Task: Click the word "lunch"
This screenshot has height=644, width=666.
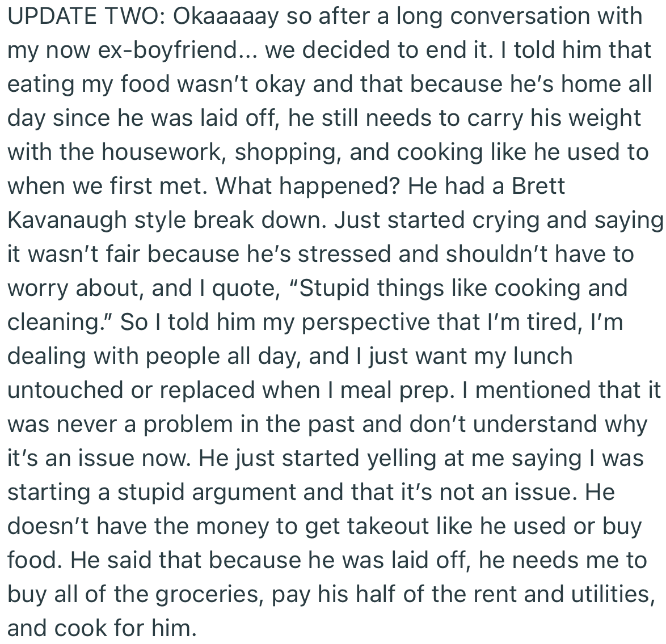Action: (x=543, y=356)
